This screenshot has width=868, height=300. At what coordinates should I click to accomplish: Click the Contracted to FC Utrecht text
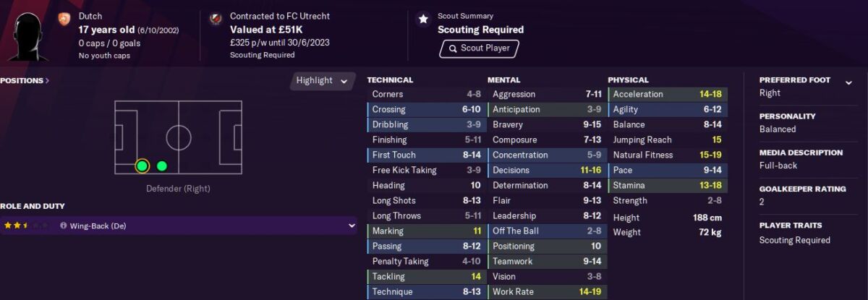(x=278, y=16)
